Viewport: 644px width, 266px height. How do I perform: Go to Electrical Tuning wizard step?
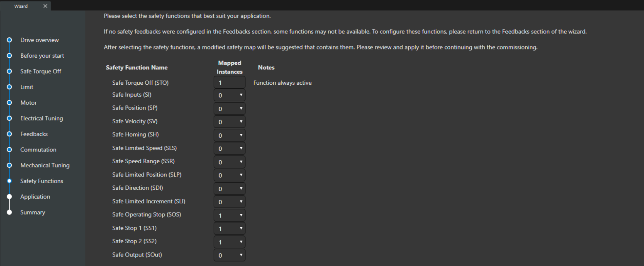41,118
